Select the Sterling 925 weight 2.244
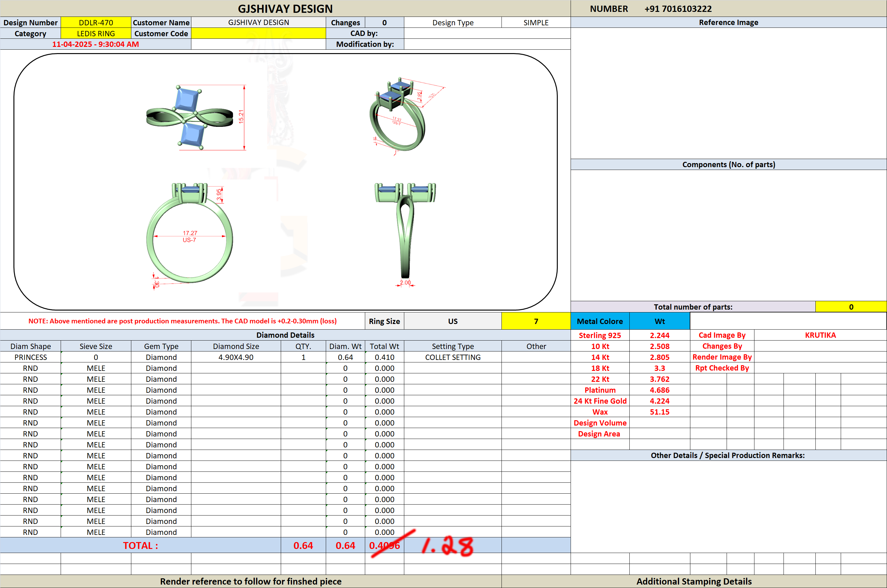This screenshot has width=887, height=588. [x=660, y=335]
